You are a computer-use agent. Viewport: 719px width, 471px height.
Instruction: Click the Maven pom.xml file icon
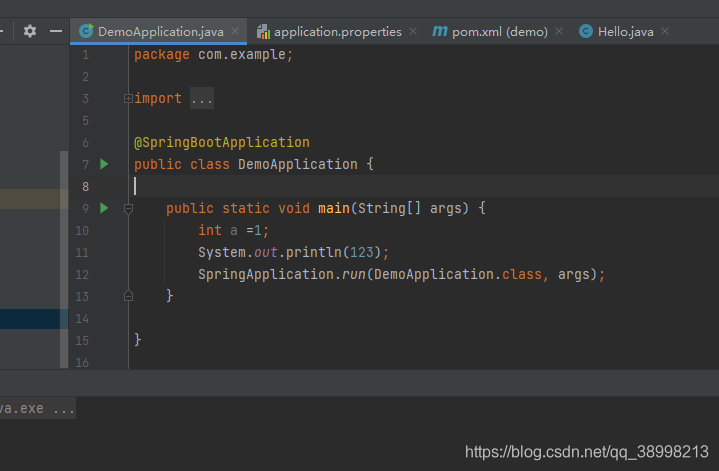pyautogui.click(x=440, y=31)
